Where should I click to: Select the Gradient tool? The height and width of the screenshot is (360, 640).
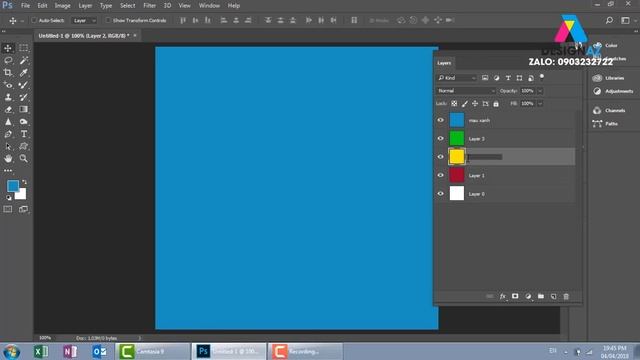pos(24,109)
